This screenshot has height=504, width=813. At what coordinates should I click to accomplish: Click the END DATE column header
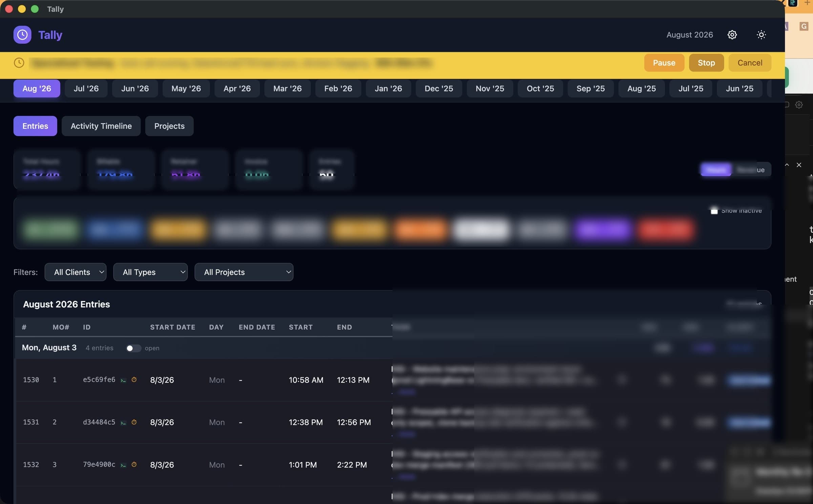257,327
